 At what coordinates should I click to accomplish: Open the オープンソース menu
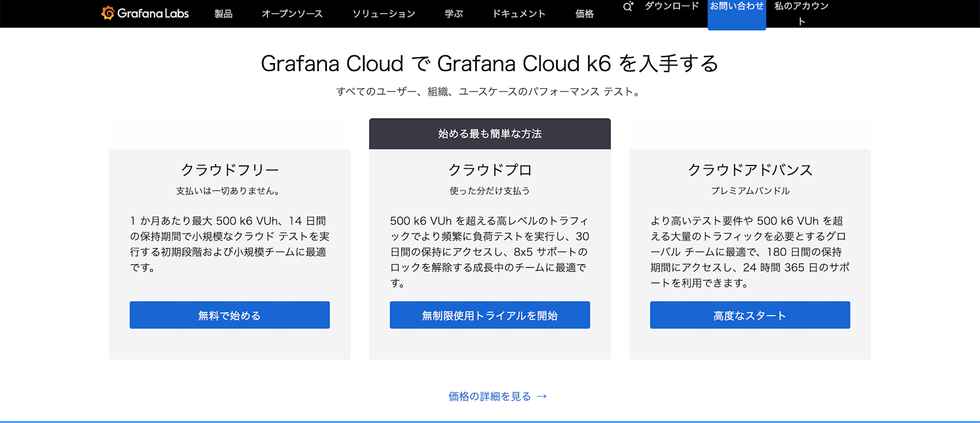pyautogui.click(x=292, y=14)
